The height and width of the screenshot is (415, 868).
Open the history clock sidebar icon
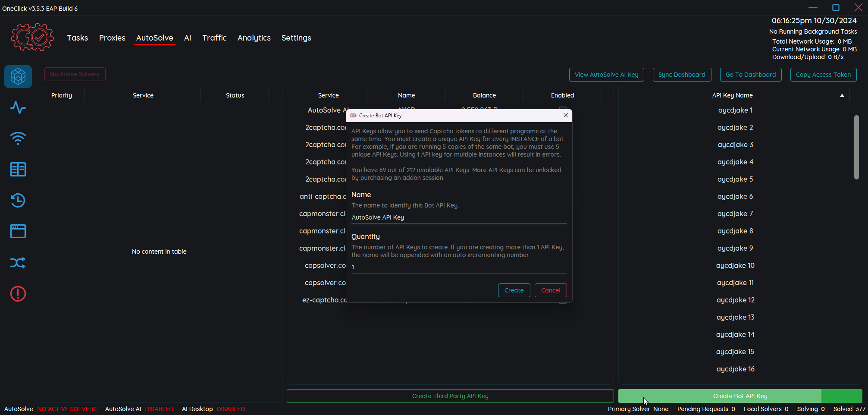click(x=18, y=201)
